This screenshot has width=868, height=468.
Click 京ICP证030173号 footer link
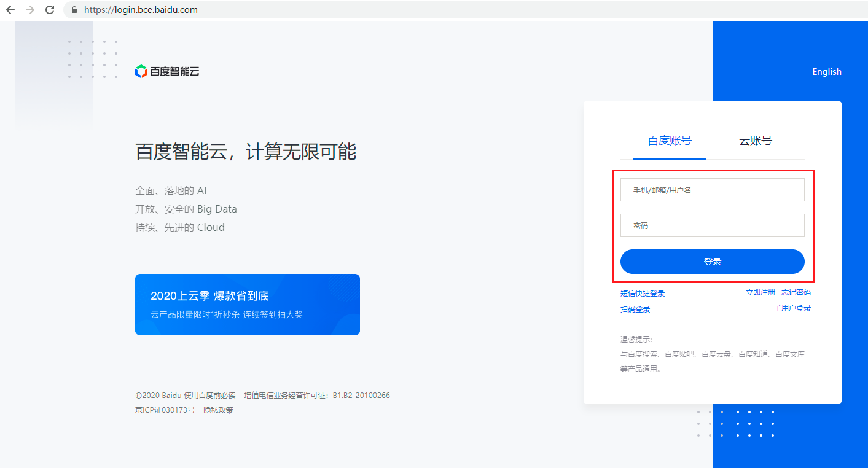point(165,410)
